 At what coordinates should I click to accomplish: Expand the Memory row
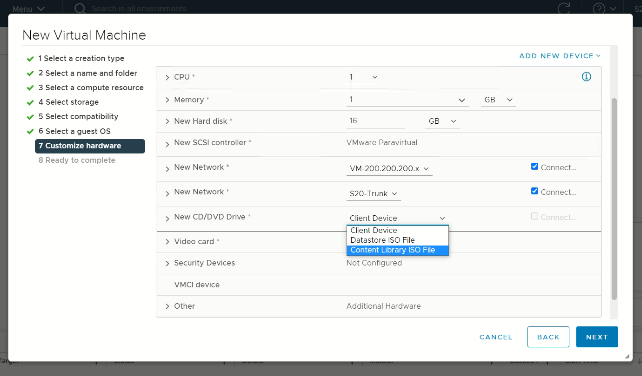[x=167, y=100]
